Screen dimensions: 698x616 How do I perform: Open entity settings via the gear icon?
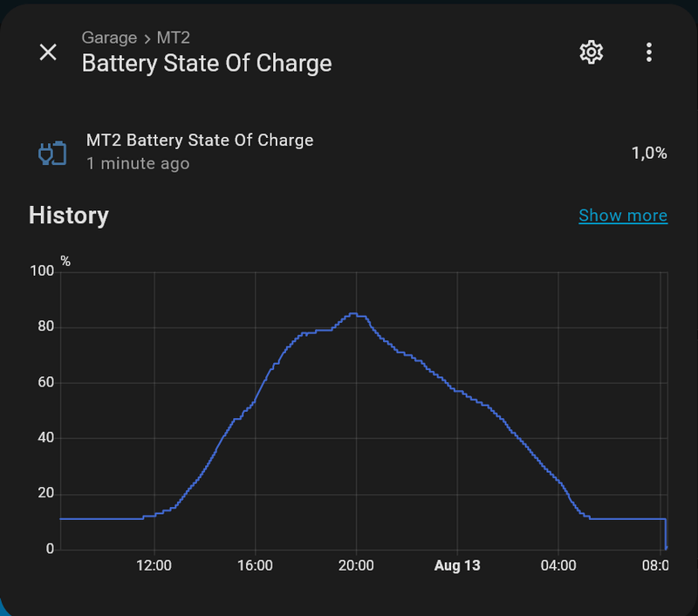point(592,52)
